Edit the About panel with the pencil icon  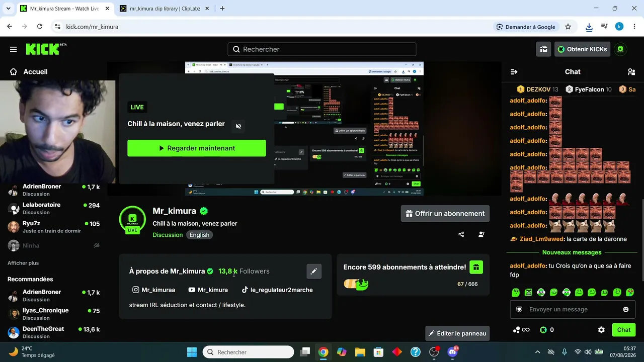(x=314, y=271)
